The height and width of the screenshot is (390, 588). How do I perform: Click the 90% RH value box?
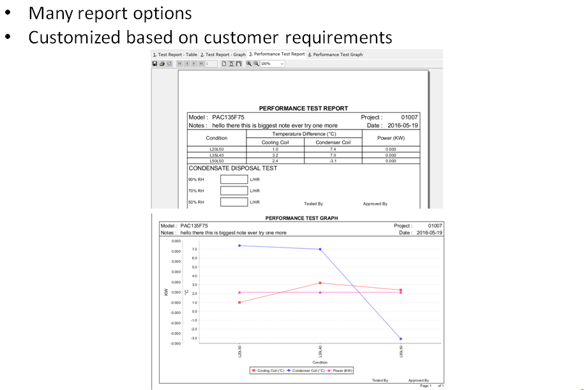click(234, 179)
